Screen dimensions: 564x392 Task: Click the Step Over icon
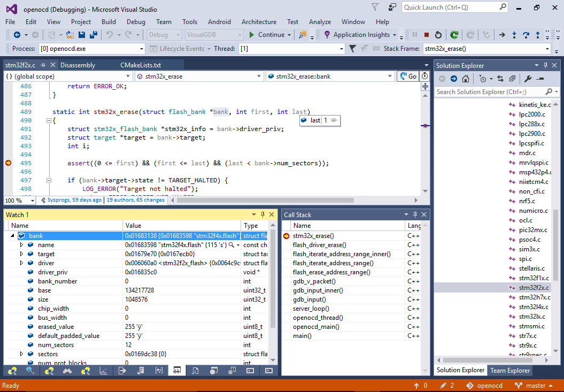526,35
